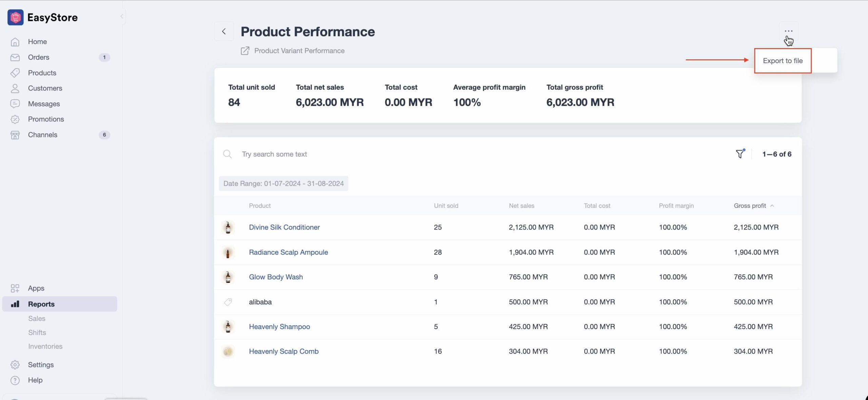Click the Divine Silk Conditioner thumbnail

tap(228, 227)
